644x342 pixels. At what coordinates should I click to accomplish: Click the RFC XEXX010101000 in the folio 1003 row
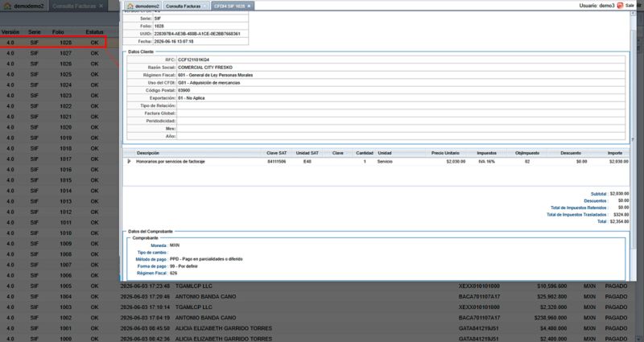click(x=479, y=307)
